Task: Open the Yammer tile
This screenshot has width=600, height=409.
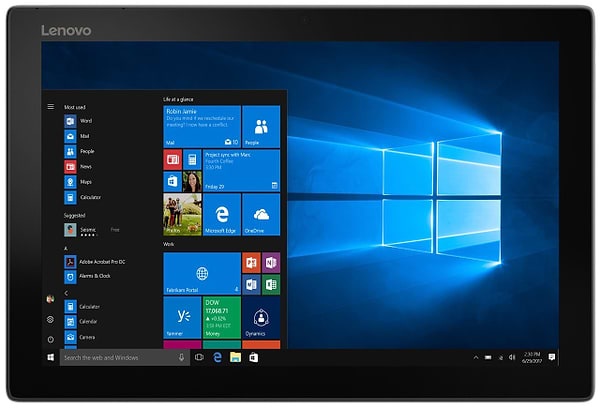Action: pos(183,318)
